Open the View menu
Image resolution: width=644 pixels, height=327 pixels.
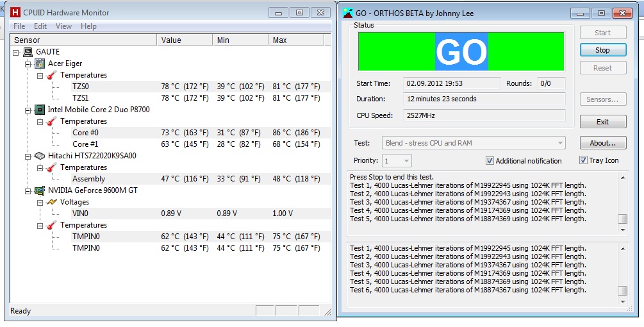point(63,26)
